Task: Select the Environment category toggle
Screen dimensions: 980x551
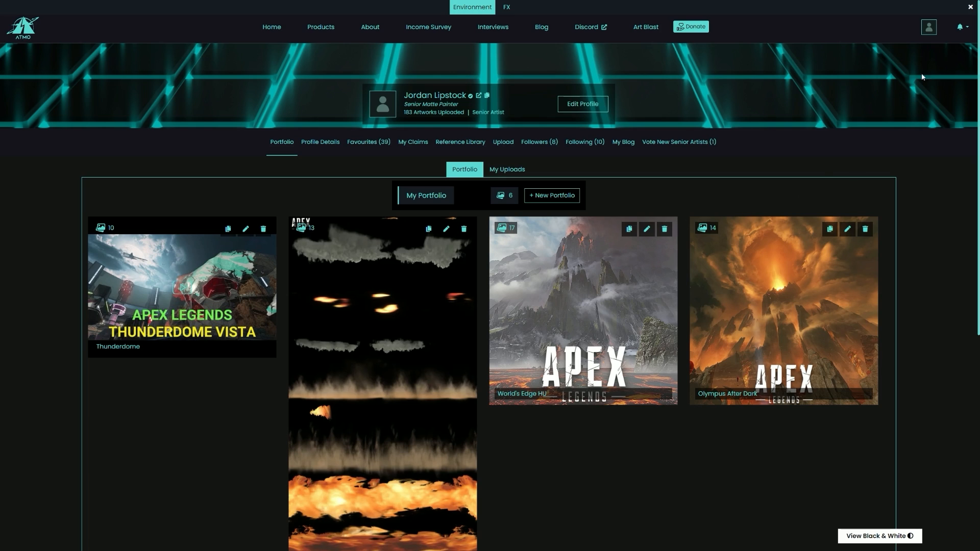Action: pyautogui.click(x=472, y=7)
